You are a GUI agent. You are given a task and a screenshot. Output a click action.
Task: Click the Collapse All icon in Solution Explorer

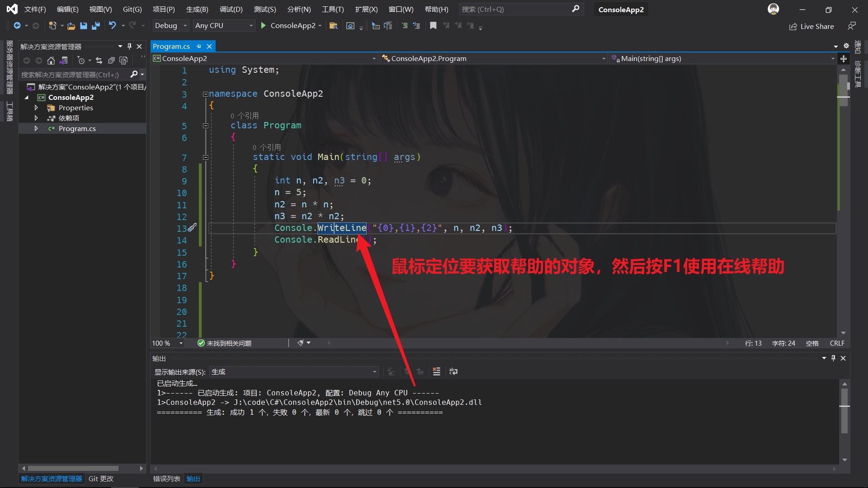[x=111, y=61]
